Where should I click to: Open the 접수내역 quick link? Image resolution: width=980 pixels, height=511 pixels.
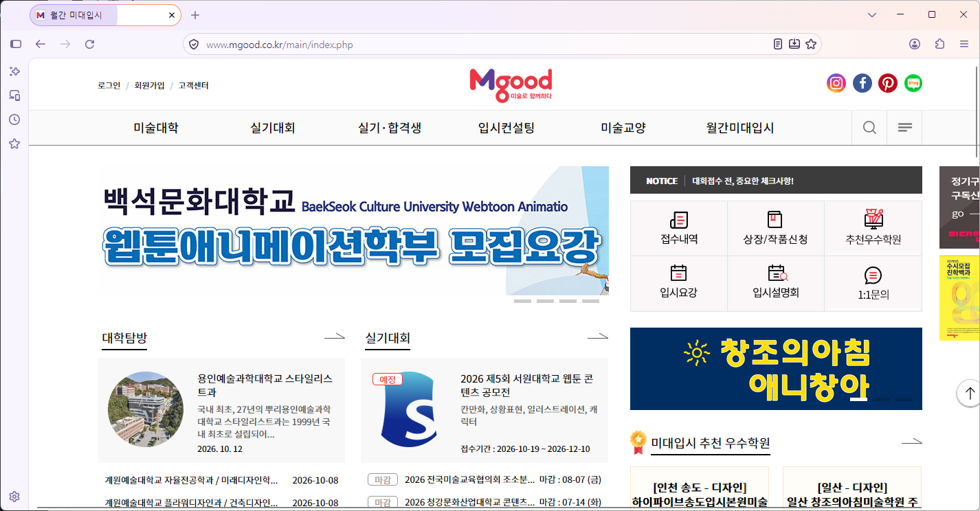pyautogui.click(x=679, y=229)
